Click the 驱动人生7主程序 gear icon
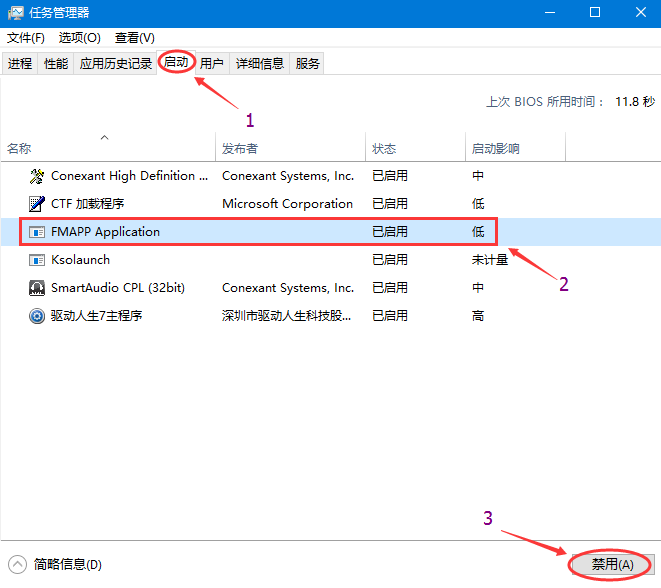This screenshot has height=588, width=661. pyautogui.click(x=37, y=316)
